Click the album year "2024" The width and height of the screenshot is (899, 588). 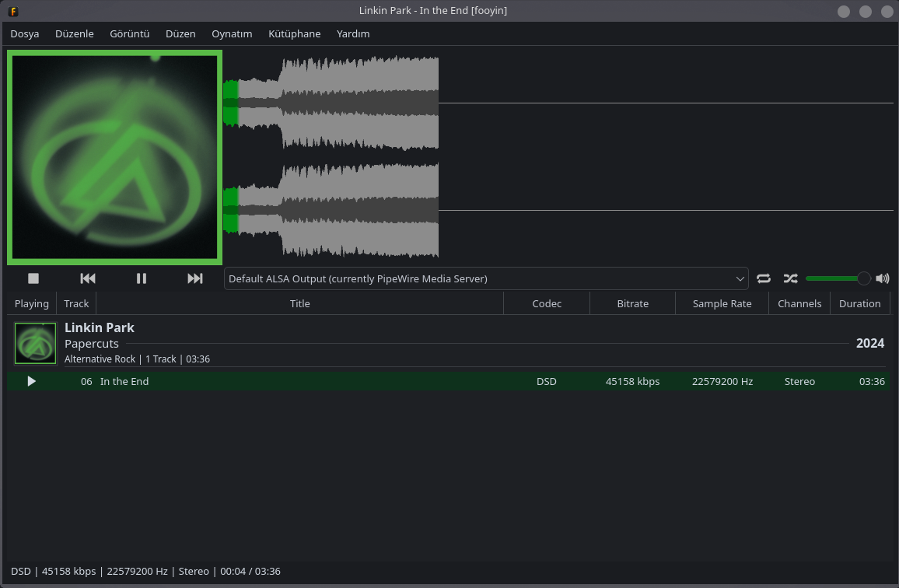869,343
